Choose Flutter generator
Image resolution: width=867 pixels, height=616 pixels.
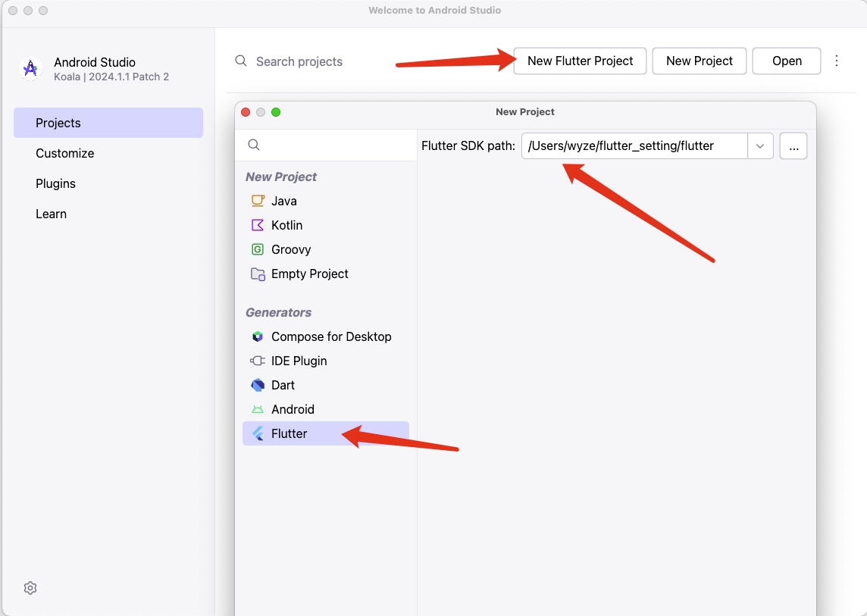(x=326, y=433)
